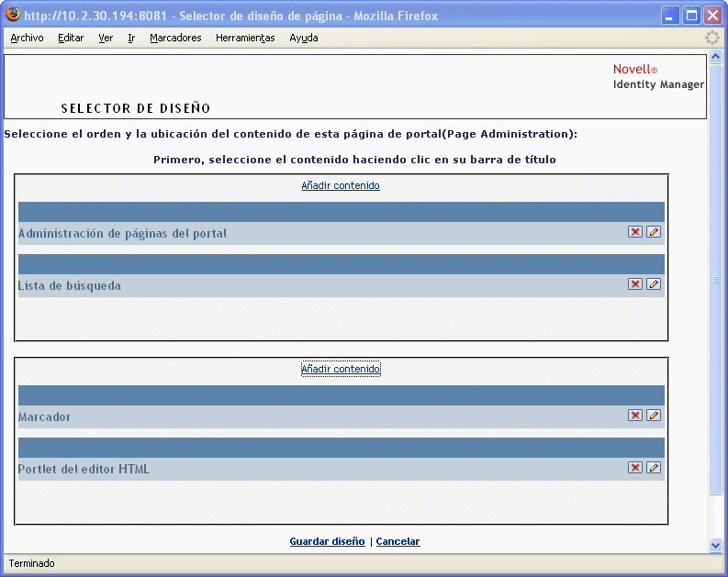728x577 pixels.
Task: Open the Ver menu
Action: 106,38
